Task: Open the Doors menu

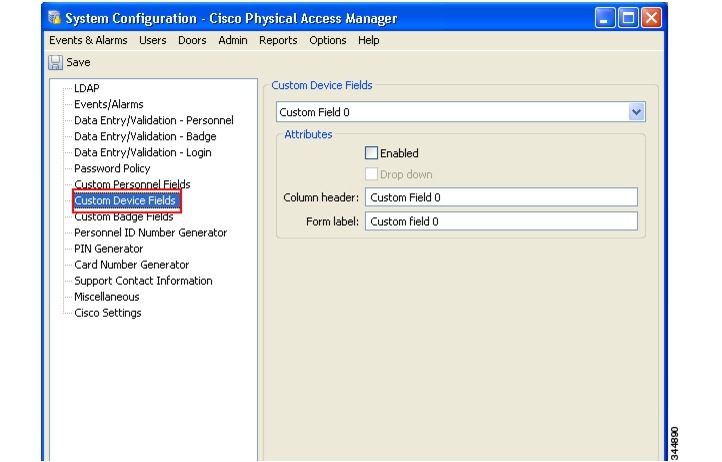Action: (192, 40)
